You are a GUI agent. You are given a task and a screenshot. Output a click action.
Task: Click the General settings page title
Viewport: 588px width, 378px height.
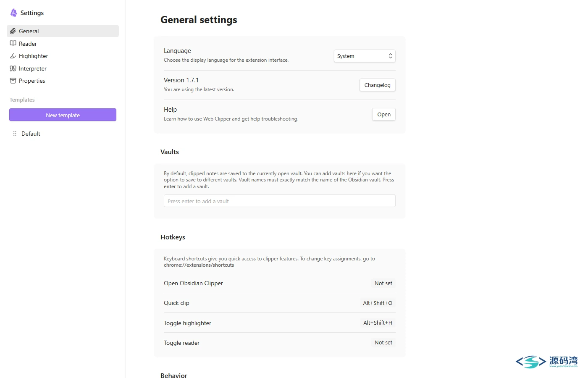tap(199, 20)
